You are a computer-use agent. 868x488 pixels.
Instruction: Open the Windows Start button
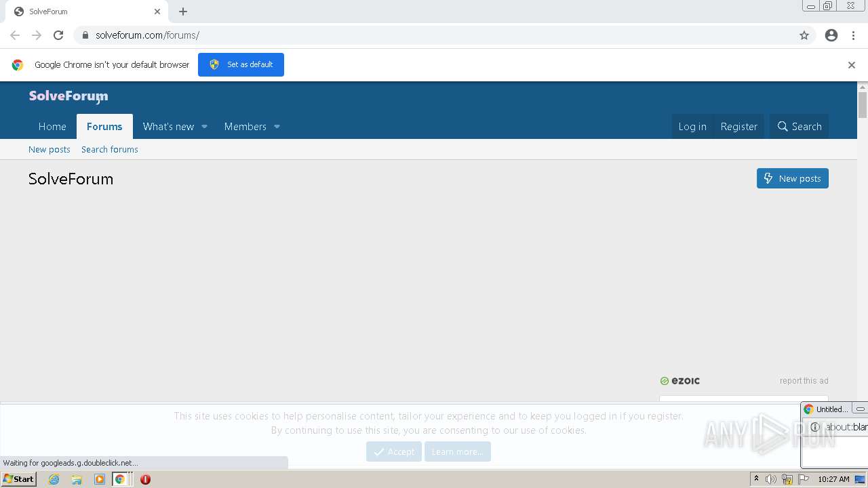18,479
